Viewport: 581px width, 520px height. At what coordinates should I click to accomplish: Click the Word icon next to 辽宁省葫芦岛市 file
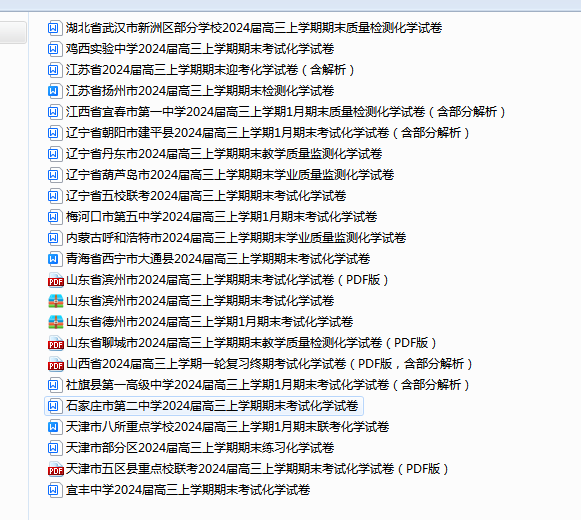pos(54,175)
